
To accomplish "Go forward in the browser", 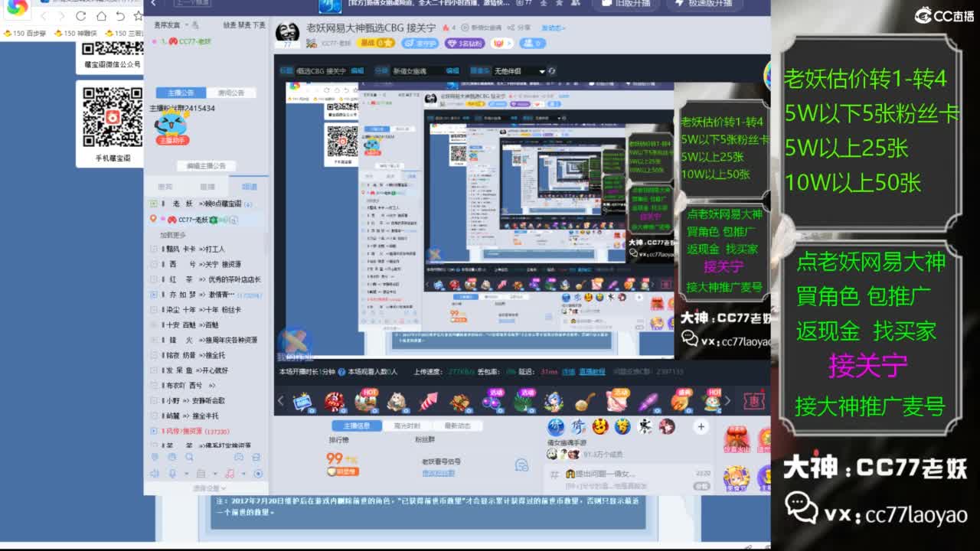I will 62,16.
